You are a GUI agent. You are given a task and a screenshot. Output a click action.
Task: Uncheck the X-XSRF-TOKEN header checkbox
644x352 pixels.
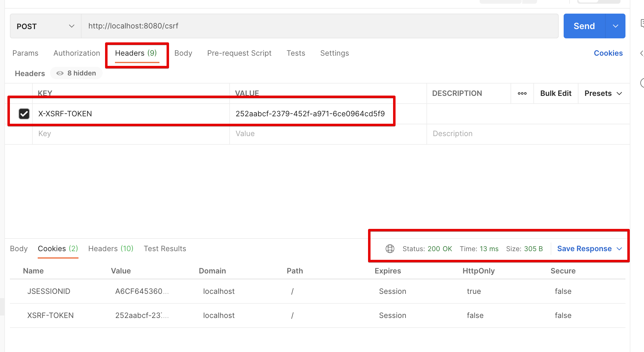(24, 114)
